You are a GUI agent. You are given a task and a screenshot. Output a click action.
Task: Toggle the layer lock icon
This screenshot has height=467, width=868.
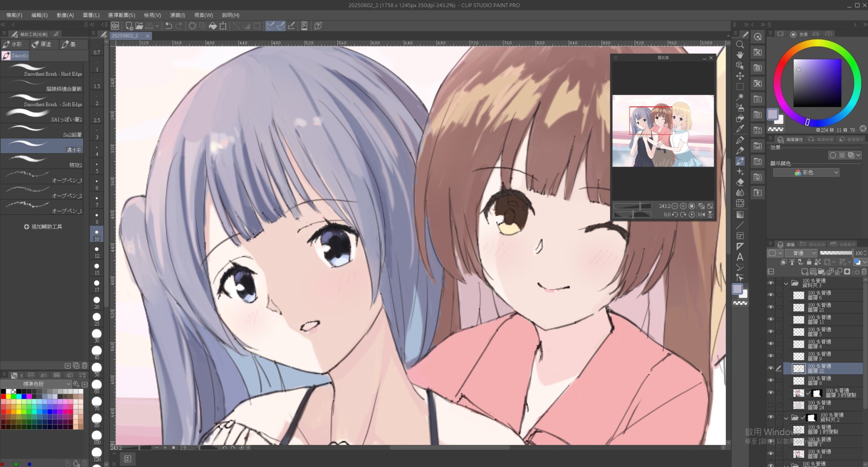pyautogui.click(x=809, y=262)
